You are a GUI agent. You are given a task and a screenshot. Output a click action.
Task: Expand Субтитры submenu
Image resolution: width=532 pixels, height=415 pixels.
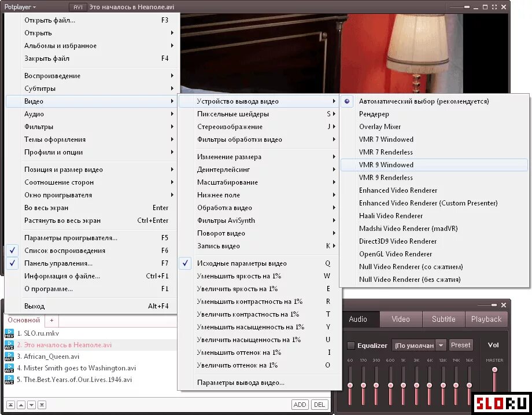[91, 89]
